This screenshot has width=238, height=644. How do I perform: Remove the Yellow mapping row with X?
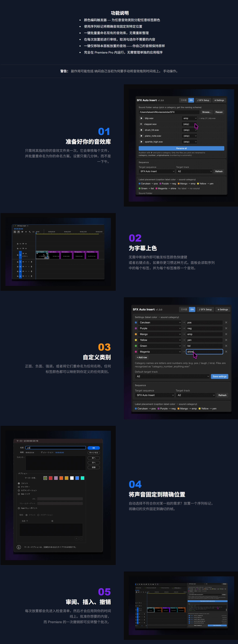pyautogui.click(x=226, y=340)
